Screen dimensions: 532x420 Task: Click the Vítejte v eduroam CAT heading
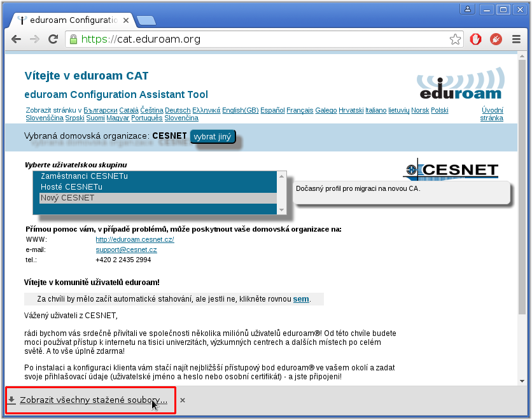coord(87,76)
